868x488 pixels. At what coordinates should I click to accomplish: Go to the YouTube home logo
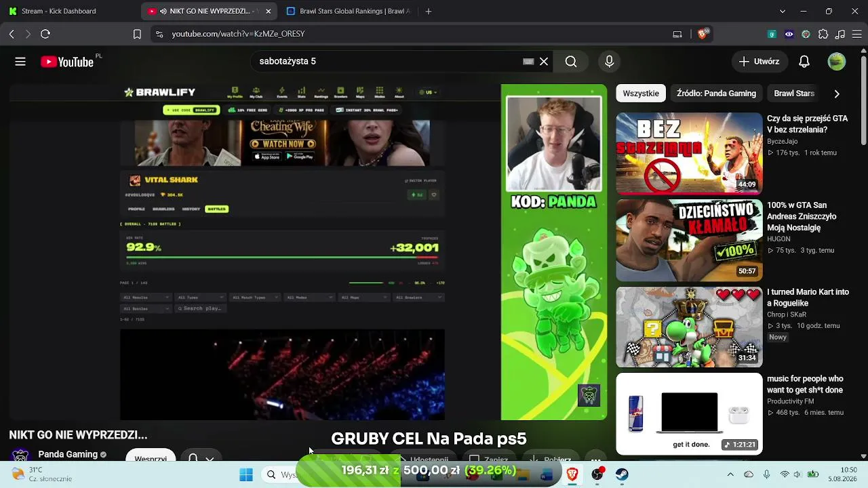(67, 62)
